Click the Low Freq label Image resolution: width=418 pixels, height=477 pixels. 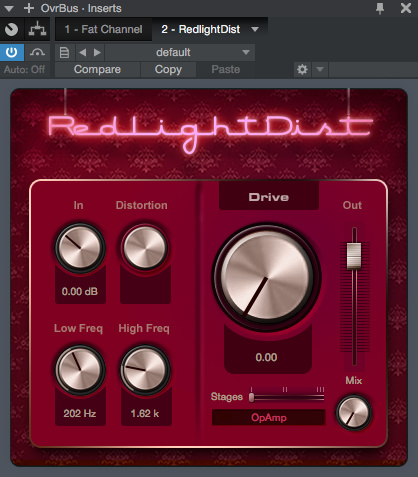pyautogui.click(x=79, y=328)
